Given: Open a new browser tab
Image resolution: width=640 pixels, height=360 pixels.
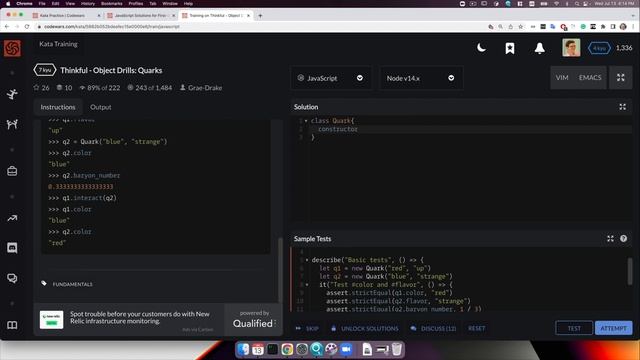Looking at the screenshot, I should [x=260, y=16].
